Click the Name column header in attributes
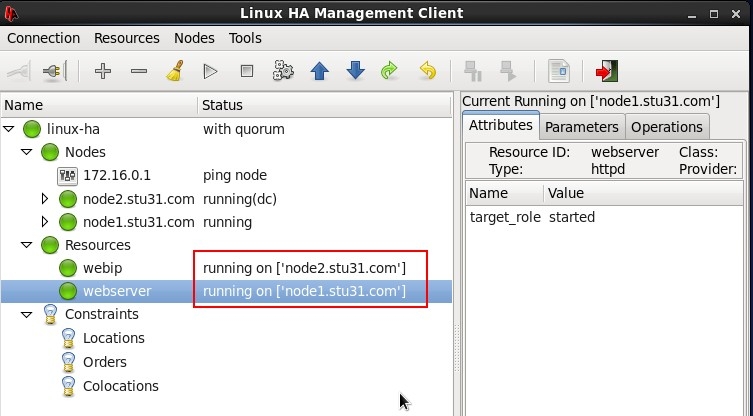 (504, 193)
